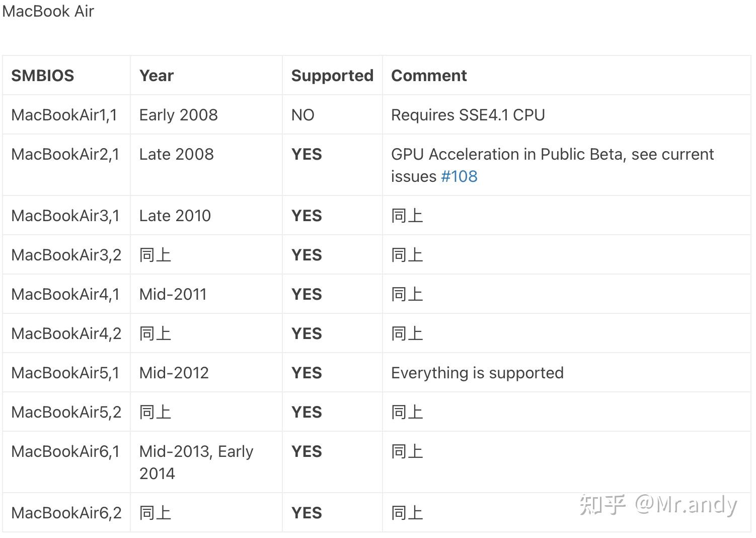
Task: Click the "MacBook Air" heading text
Action: pos(48,11)
